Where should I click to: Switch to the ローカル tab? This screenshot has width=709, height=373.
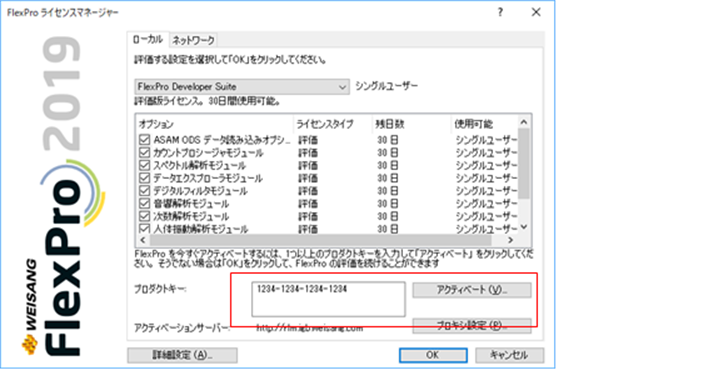pyautogui.click(x=148, y=40)
